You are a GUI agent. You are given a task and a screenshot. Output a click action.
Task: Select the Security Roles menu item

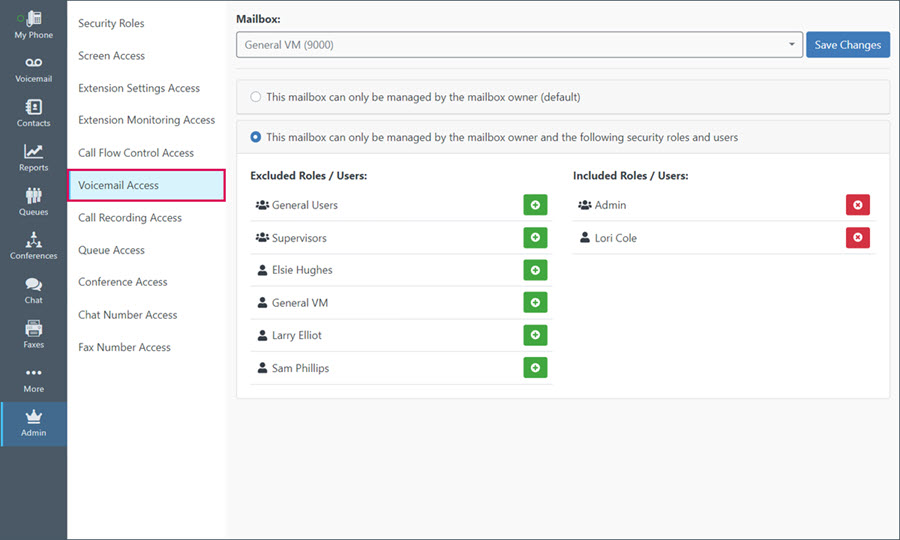(x=111, y=24)
